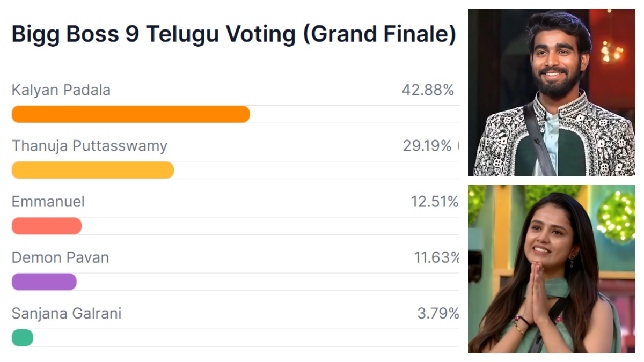Select the Demon Pavan contestant label
The height and width of the screenshot is (362, 644).
pos(60,257)
